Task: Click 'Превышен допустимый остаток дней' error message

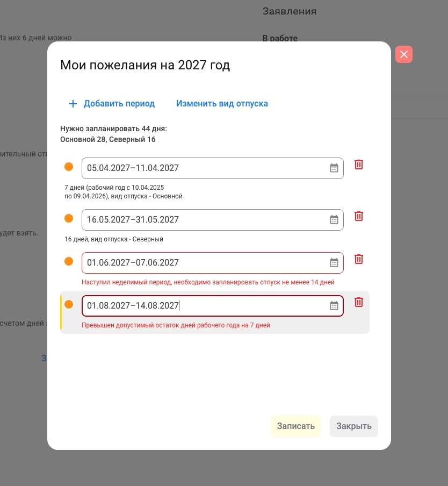Action: tap(176, 325)
